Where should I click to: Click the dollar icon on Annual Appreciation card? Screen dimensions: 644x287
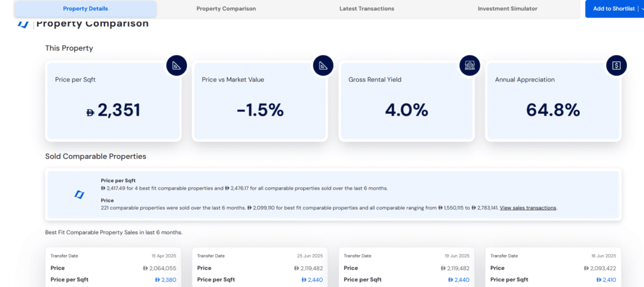pos(616,65)
